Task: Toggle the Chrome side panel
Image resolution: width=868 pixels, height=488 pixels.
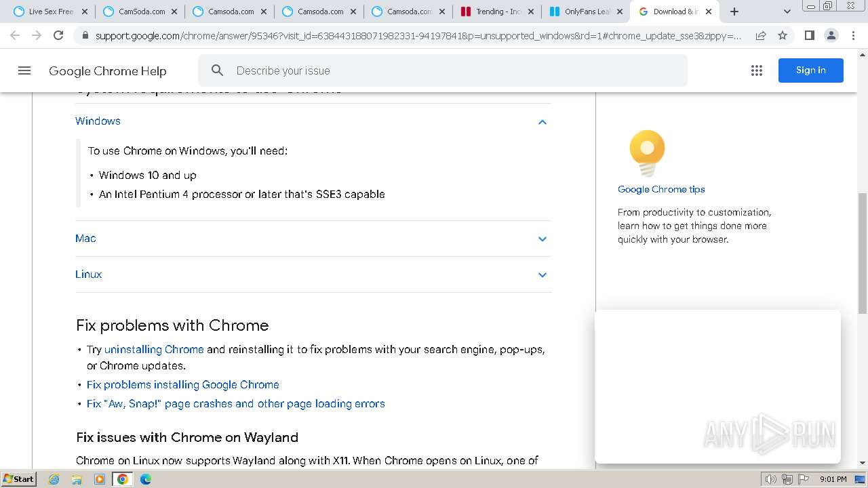Action: point(809,35)
